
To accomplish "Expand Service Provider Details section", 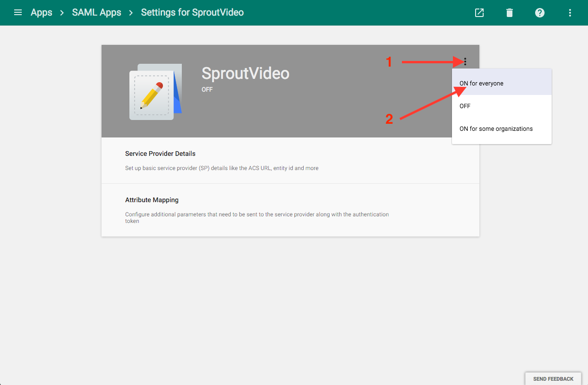I will coord(290,161).
